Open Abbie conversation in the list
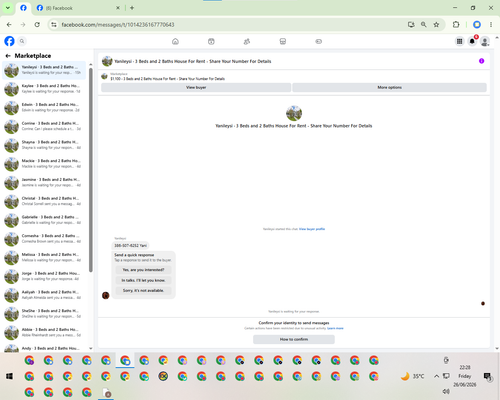This screenshot has width=500, height=400. 44,332
